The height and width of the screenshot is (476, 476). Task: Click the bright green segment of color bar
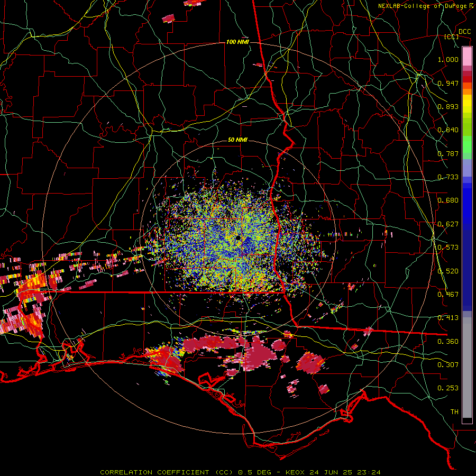point(467,144)
